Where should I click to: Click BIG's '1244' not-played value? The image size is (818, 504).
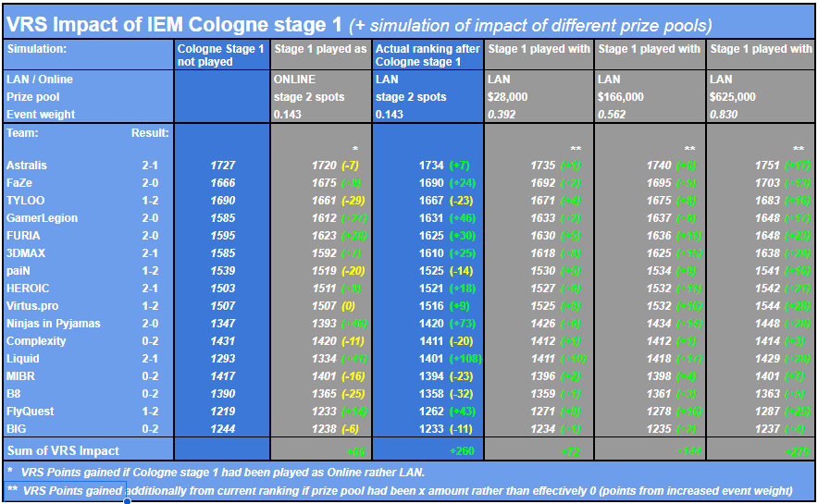point(223,429)
